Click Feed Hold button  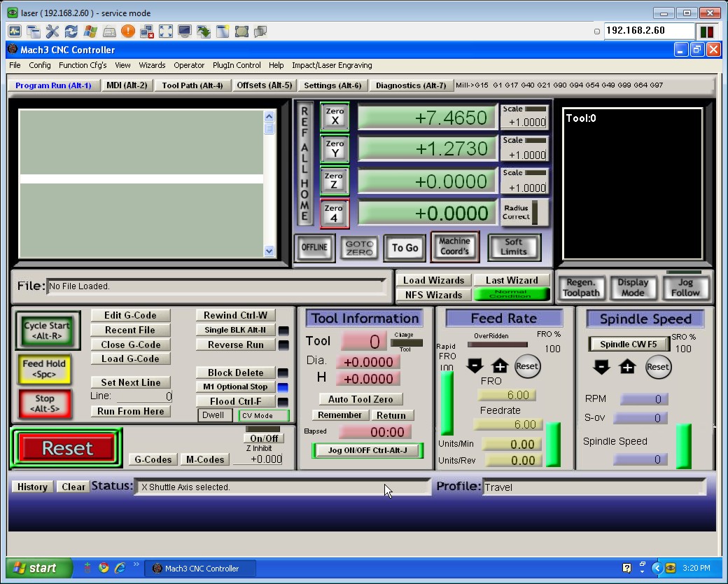pyautogui.click(x=44, y=369)
